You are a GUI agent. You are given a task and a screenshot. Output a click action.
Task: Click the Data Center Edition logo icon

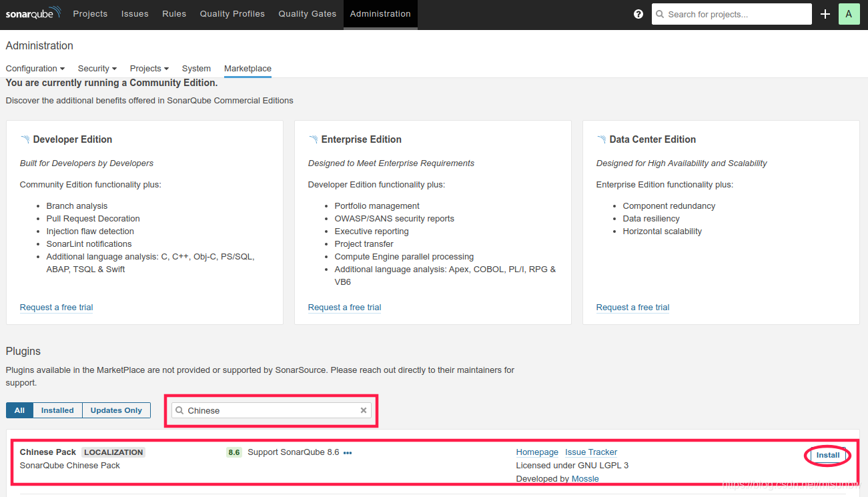(601, 139)
